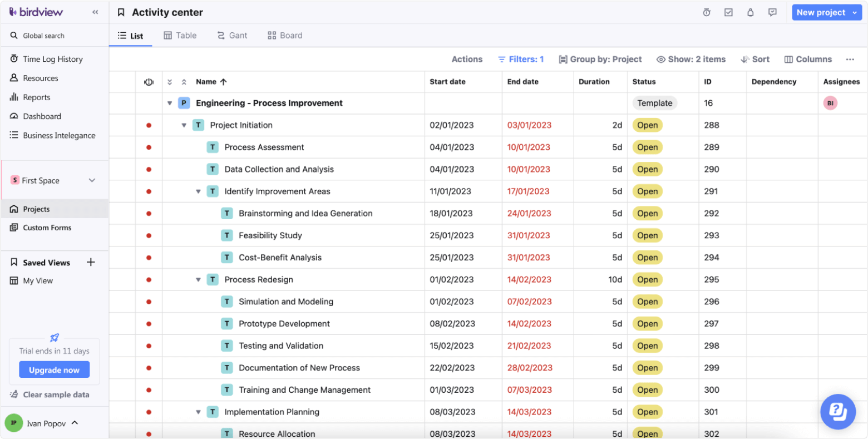Open Training and Change Management task
868x439 pixels.
(x=304, y=390)
